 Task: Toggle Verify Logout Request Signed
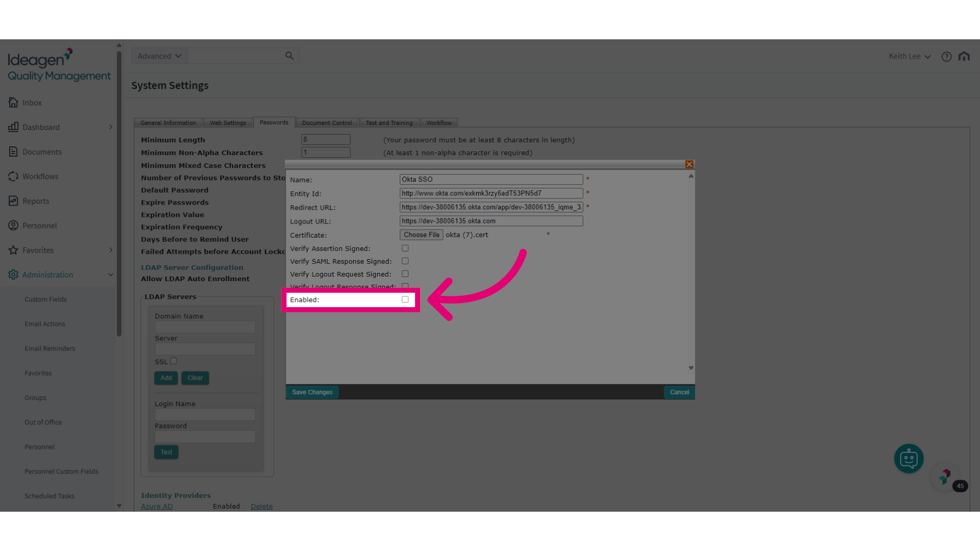(x=405, y=274)
